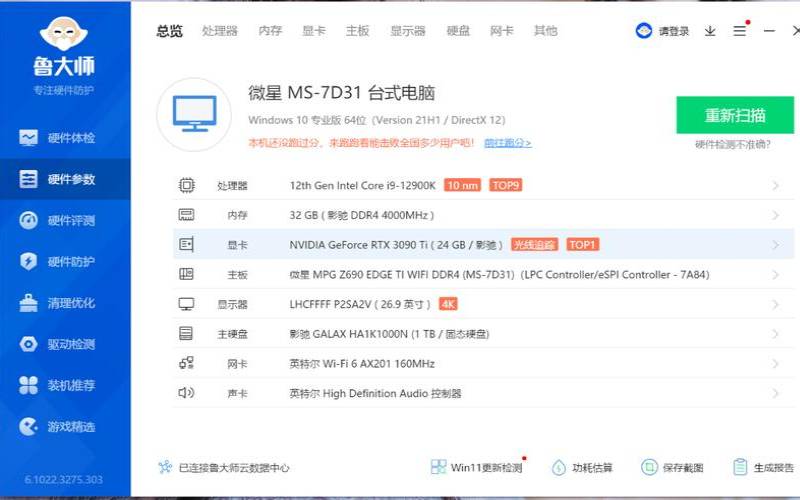The image size is (800, 500).
Task: Open 清理优化 cleanup section
Action: pos(65,303)
